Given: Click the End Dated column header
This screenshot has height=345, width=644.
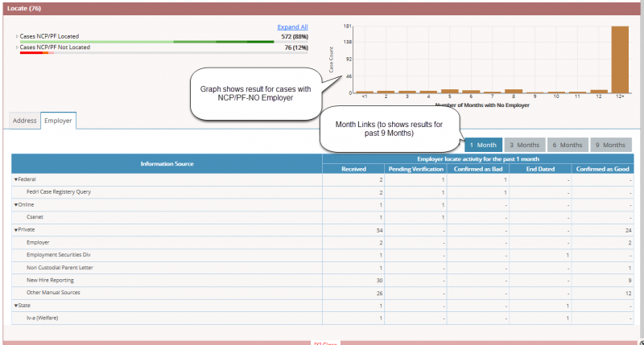Looking at the screenshot, I should tap(540, 169).
